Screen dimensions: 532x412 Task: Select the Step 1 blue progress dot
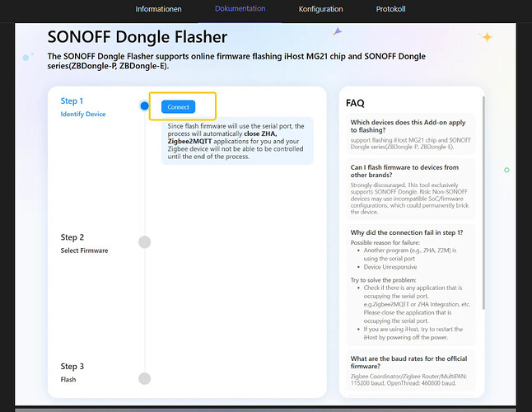pyautogui.click(x=145, y=106)
